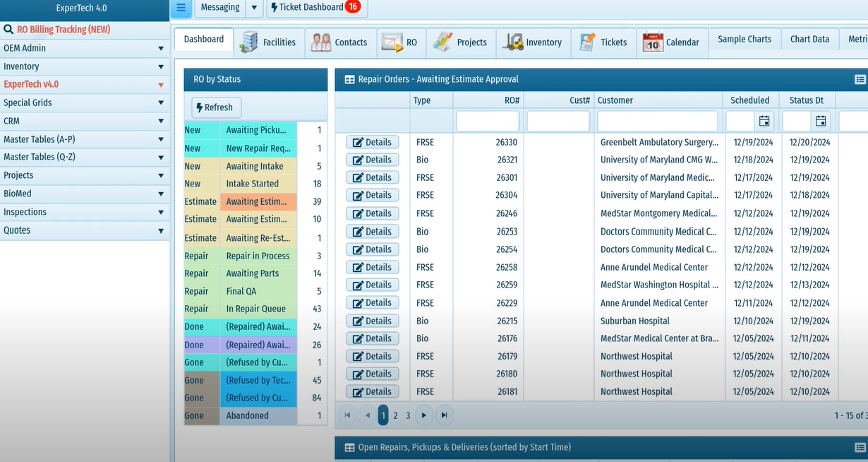868x462 pixels.
Task: Select the Awaiting Intake status row
Action: pyautogui.click(x=255, y=166)
